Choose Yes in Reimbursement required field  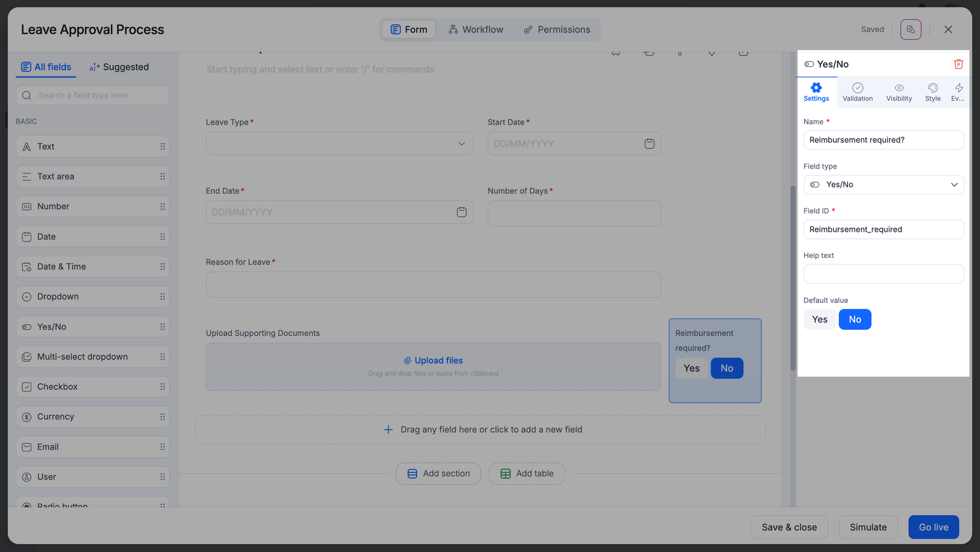[691, 369]
